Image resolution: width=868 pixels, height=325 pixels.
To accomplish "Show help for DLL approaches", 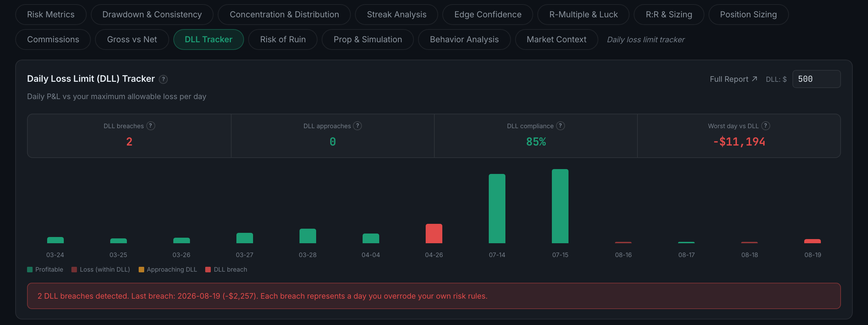I will pyautogui.click(x=357, y=126).
